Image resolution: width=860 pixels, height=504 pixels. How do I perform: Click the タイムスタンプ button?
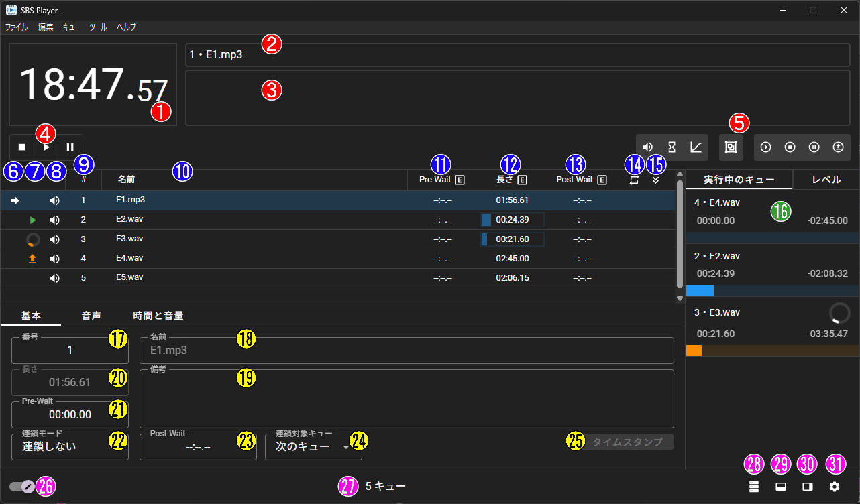click(627, 442)
